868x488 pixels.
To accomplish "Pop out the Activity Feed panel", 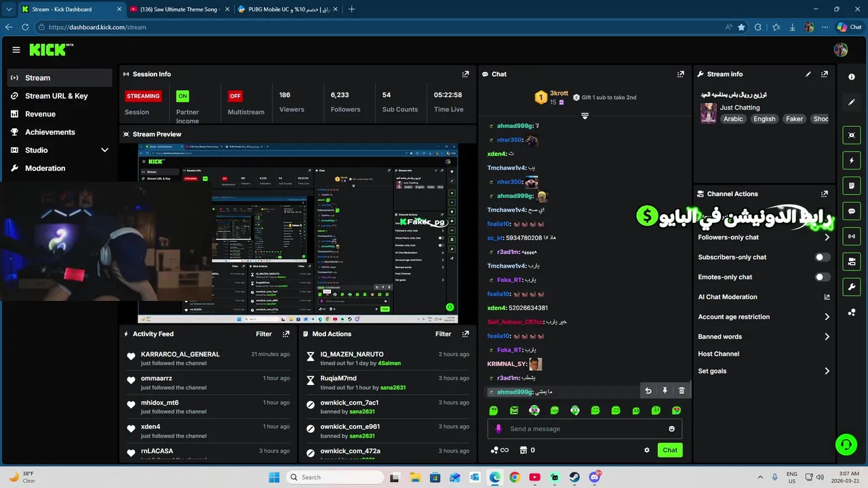I will pos(286,333).
